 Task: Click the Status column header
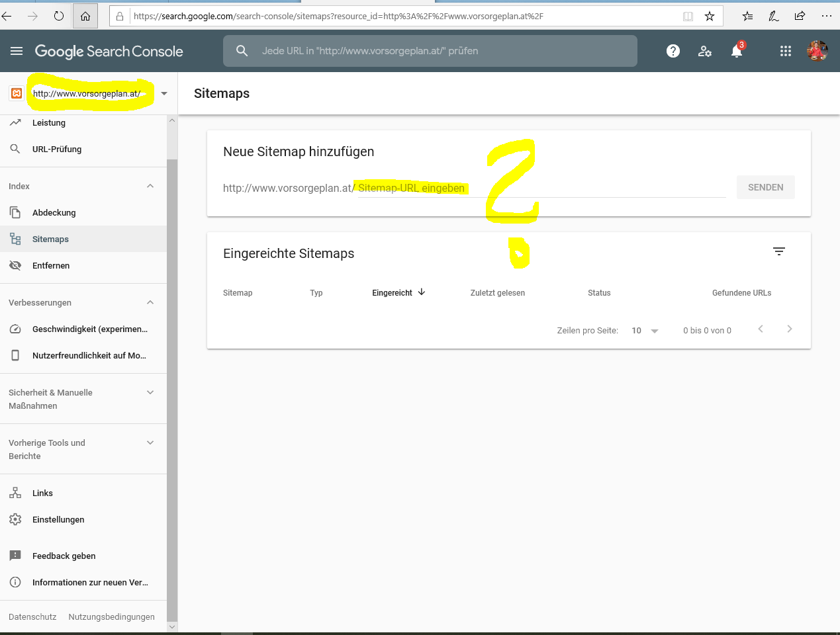(599, 292)
